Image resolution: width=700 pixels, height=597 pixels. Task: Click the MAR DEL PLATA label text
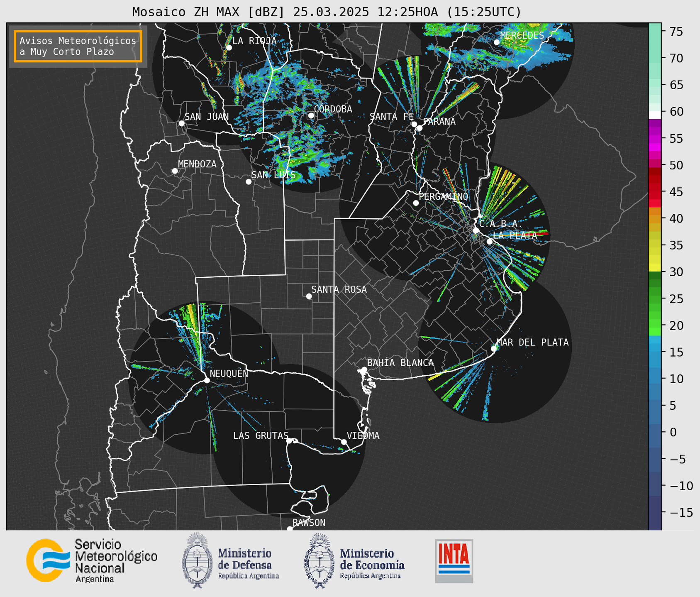click(x=533, y=343)
